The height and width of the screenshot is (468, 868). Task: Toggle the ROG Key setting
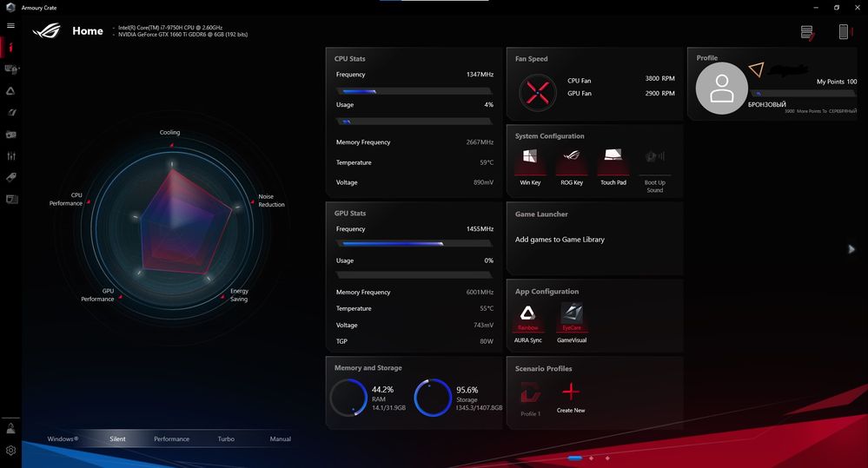pyautogui.click(x=572, y=165)
